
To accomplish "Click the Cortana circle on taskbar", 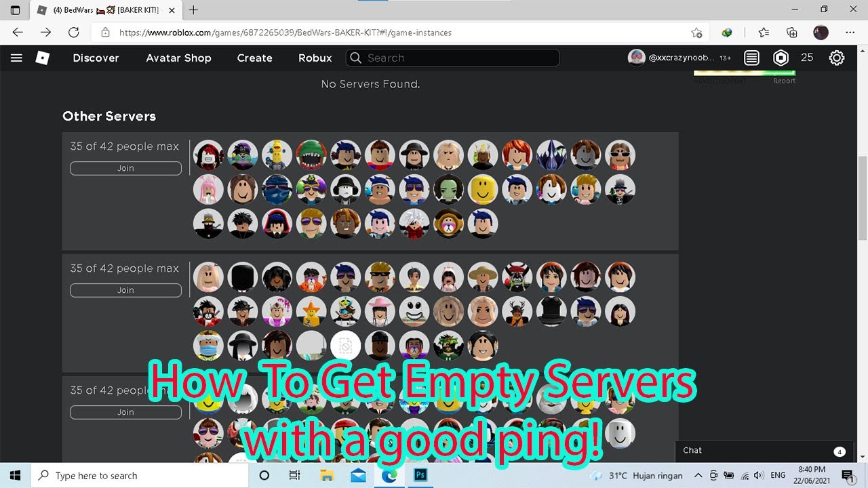I will 264,475.
